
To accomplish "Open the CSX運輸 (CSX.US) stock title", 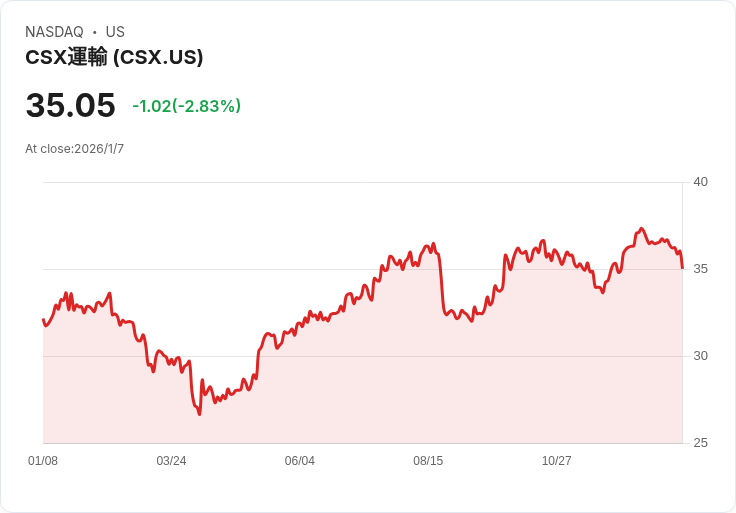I will pos(114,57).
